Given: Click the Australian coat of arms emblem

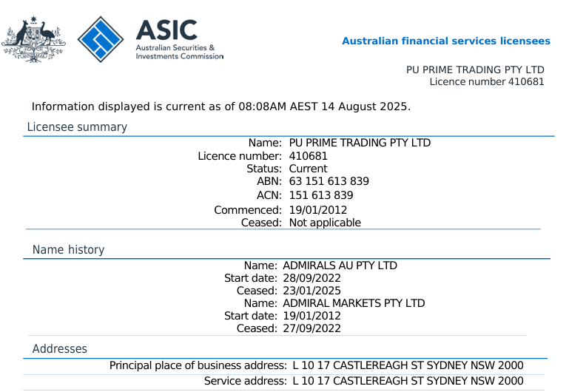Looking at the screenshot, I should (33, 38).
